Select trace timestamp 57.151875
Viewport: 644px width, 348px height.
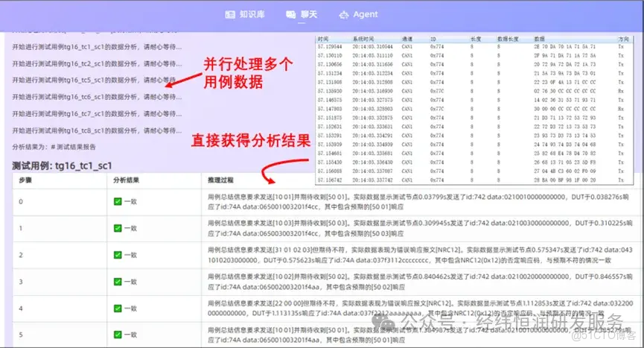pos(330,118)
